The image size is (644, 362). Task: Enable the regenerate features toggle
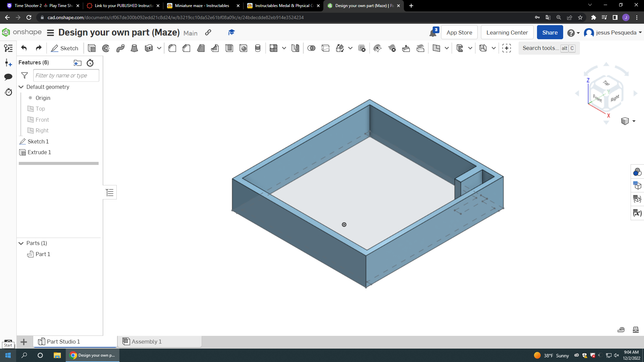(90, 63)
